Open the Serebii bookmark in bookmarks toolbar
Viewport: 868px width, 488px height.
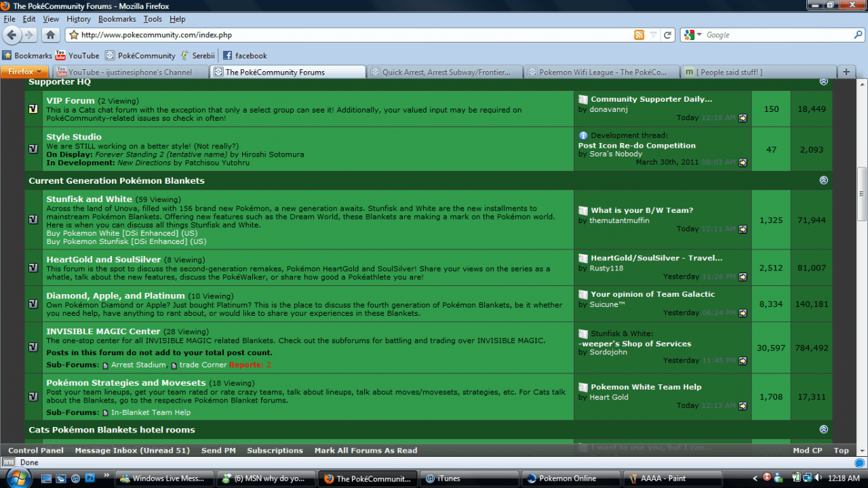pyautogui.click(x=197, y=56)
